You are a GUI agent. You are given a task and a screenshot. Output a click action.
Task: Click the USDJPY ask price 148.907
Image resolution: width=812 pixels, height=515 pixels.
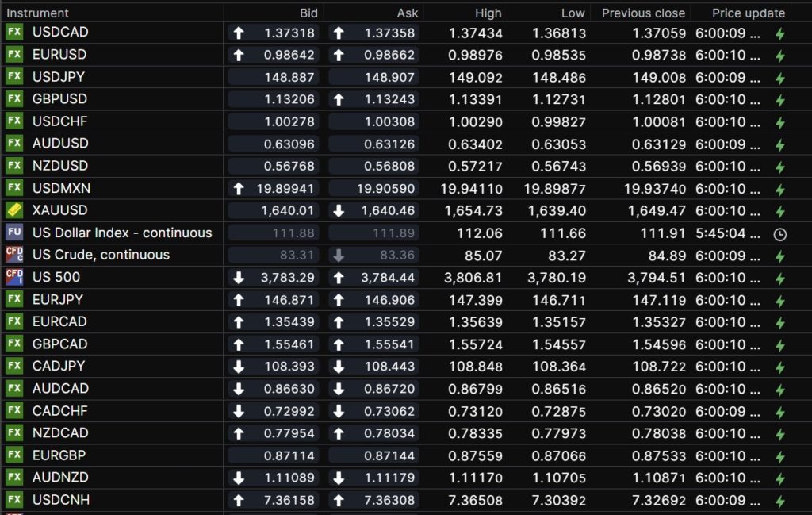point(389,77)
